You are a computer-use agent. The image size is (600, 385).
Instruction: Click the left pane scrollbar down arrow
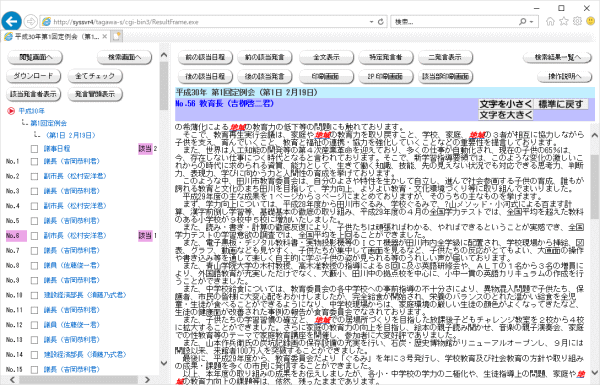(164, 363)
